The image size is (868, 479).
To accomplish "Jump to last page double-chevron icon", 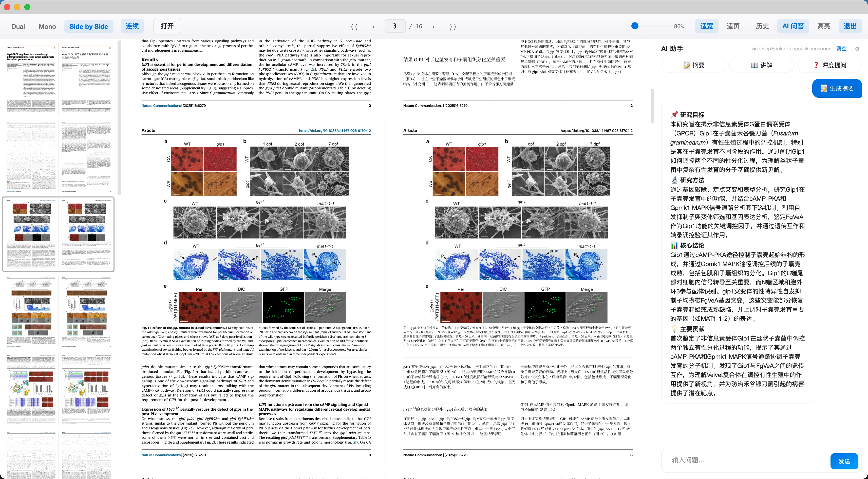I will pyautogui.click(x=453, y=26).
